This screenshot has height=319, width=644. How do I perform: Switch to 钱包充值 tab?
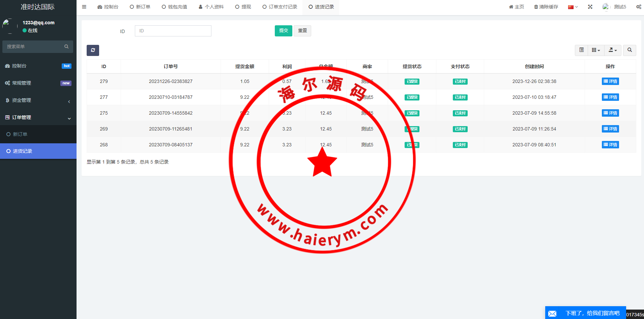pos(174,7)
